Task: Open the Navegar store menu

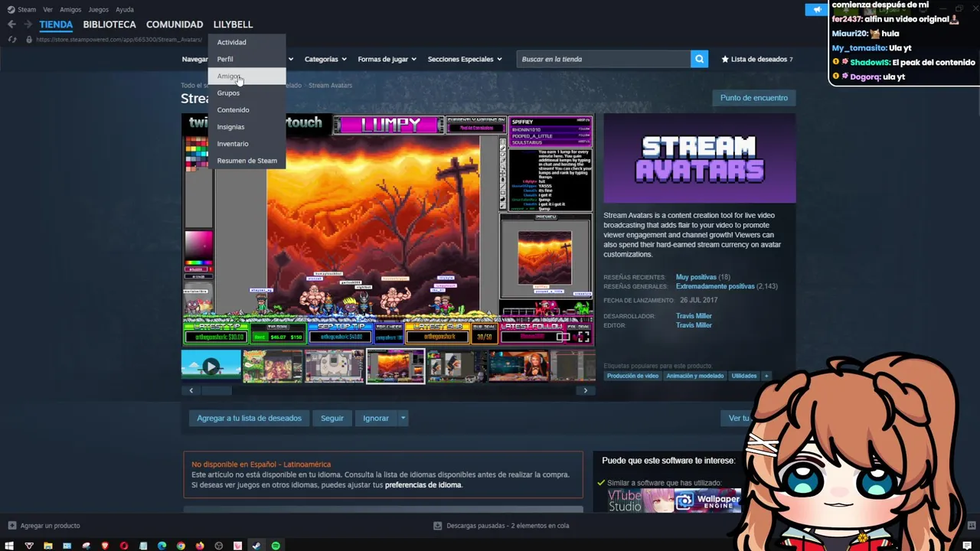Action: pyautogui.click(x=195, y=59)
